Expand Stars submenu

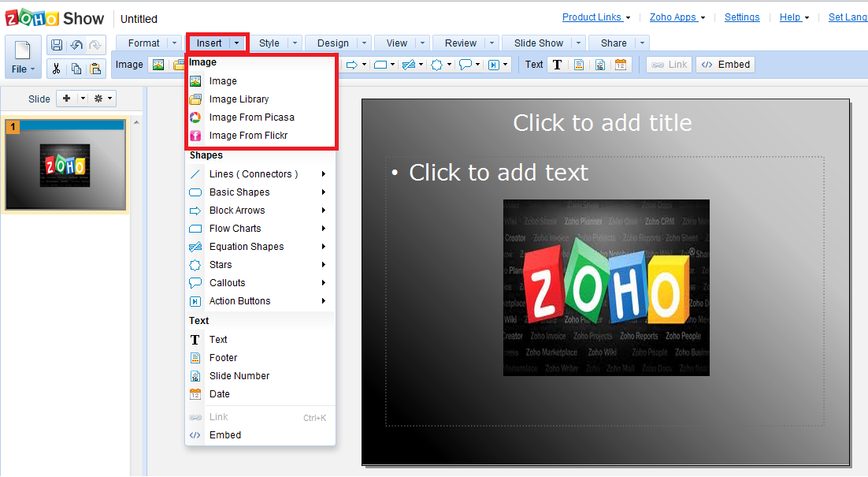(x=260, y=265)
